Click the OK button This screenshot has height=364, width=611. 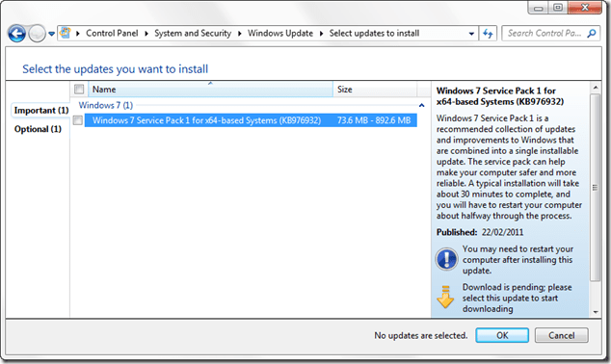[502, 335]
